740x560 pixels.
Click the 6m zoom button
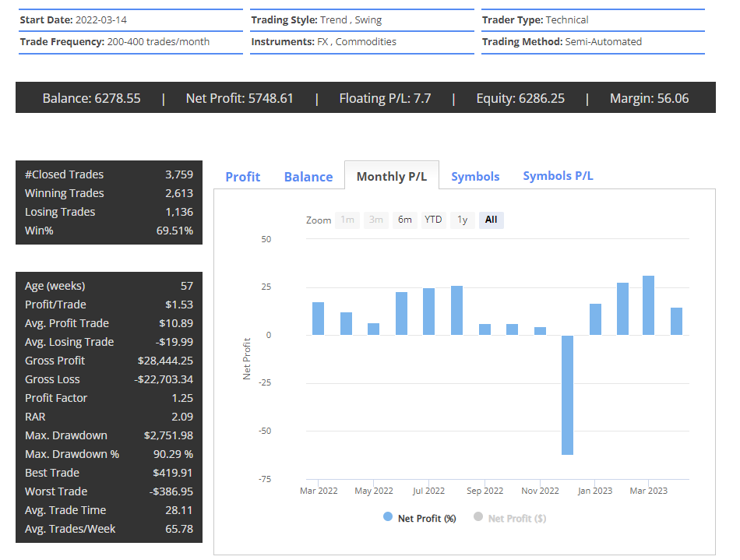point(404,220)
